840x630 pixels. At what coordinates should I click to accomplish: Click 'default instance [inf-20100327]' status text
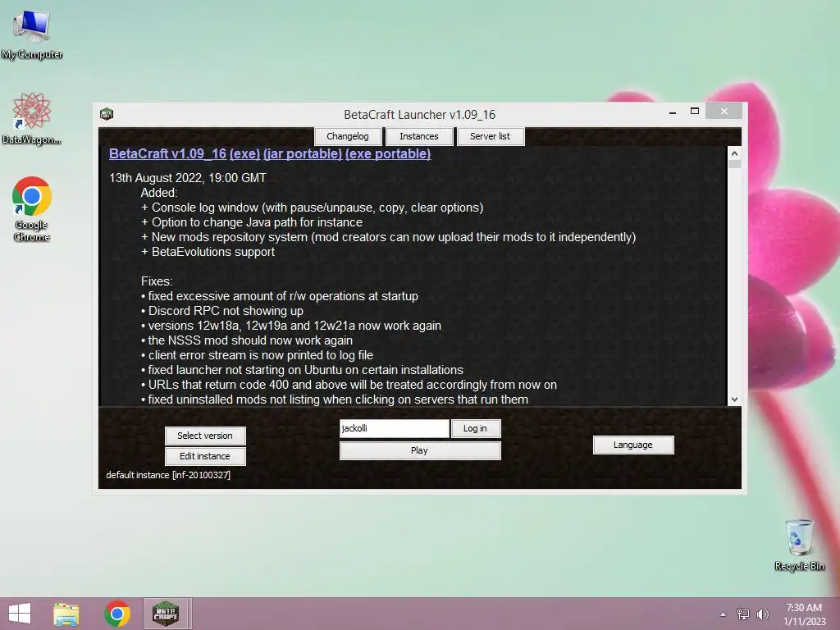coord(168,475)
